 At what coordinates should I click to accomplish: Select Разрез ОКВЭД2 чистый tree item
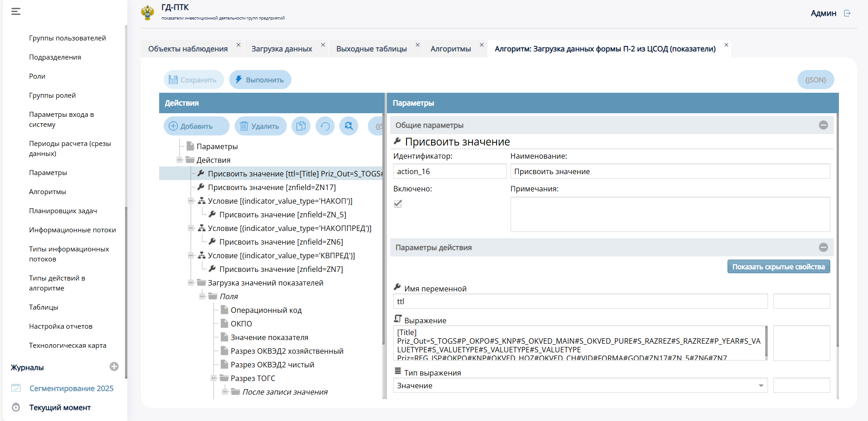272,365
